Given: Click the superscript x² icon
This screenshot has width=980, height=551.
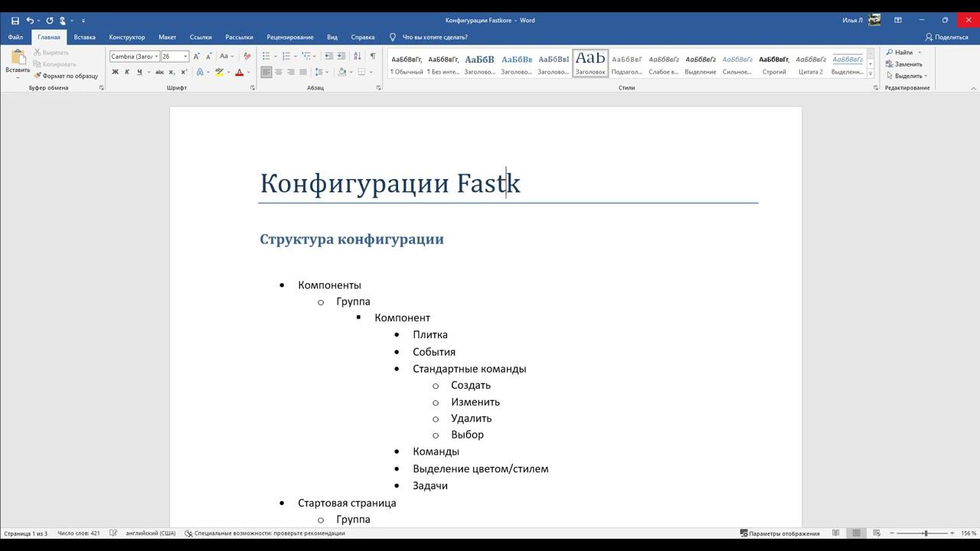Looking at the screenshot, I should [184, 72].
